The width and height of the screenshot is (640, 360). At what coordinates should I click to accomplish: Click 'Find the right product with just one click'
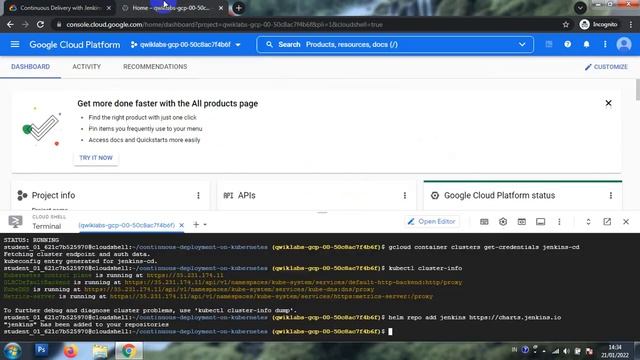pos(142,118)
